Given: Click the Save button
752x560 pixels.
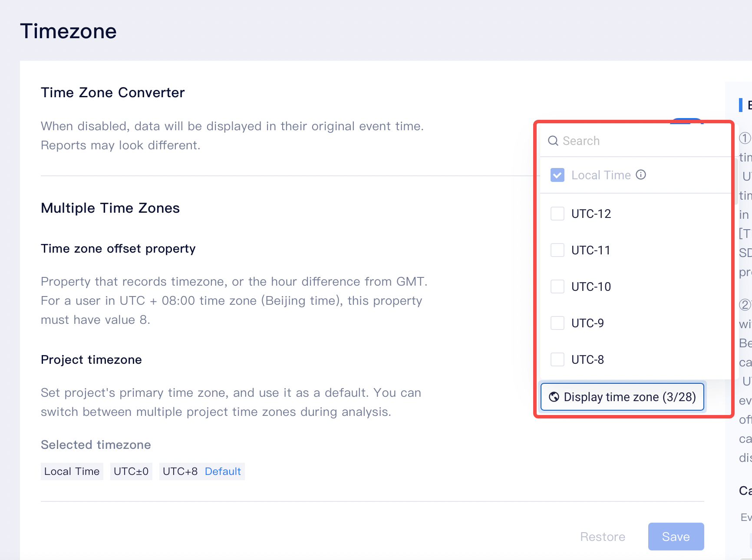Looking at the screenshot, I should click(x=676, y=537).
